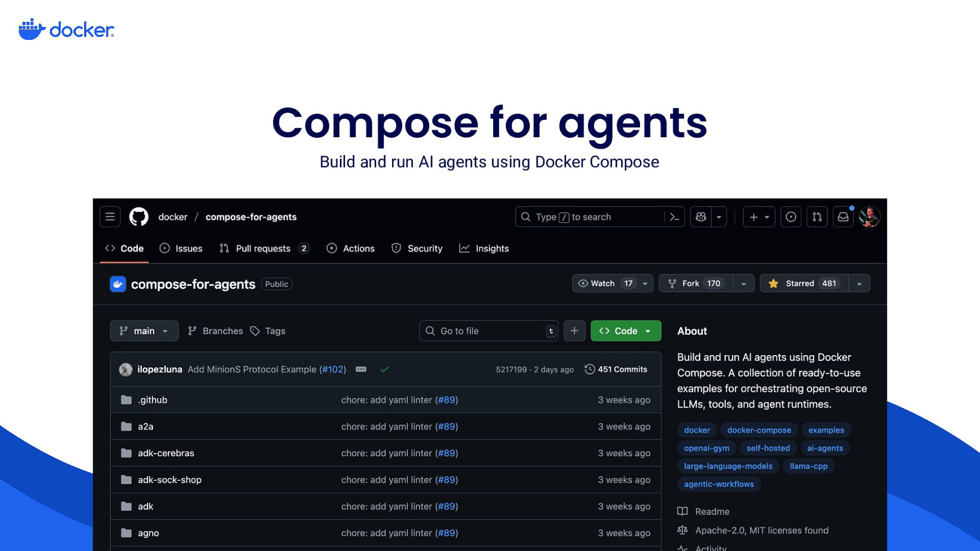Click the Docker whale repository avatar
This screenshot has width=980, height=551.
tap(118, 284)
